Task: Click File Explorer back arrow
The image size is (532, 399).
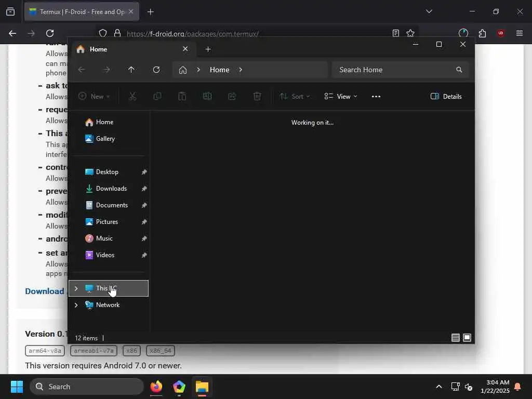Action: (x=82, y=70)
